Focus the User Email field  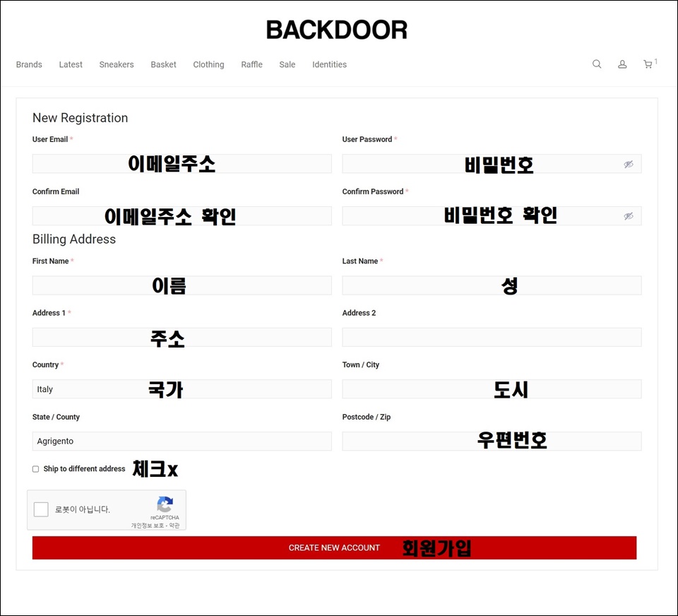(x=182, y=164)
